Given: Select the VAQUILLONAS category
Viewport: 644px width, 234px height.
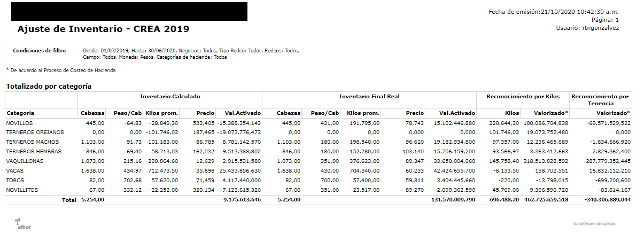Looking at the screenshot, I should [x=25, y=161].
